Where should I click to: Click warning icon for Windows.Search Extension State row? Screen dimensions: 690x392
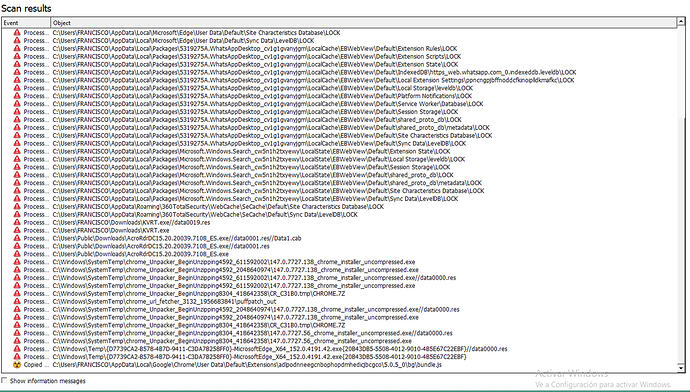tap(17, 151)
